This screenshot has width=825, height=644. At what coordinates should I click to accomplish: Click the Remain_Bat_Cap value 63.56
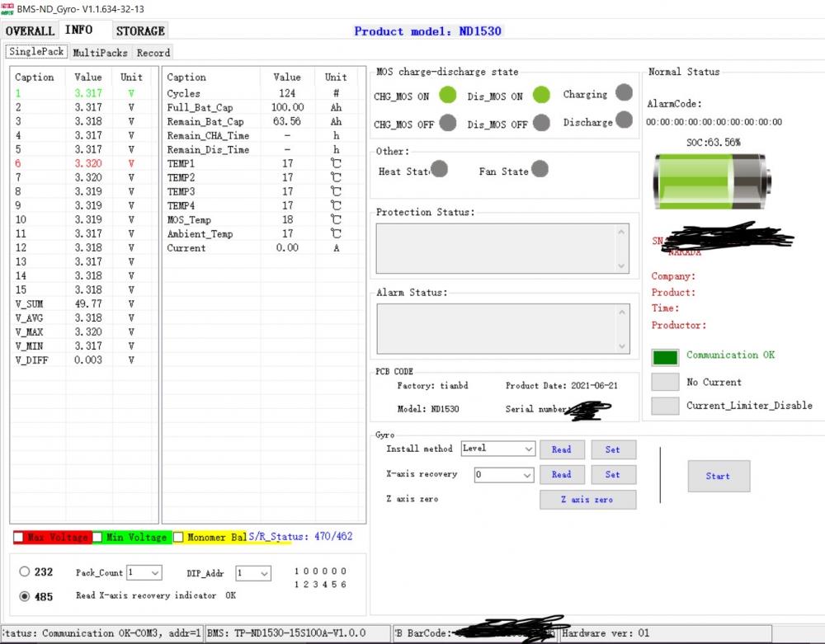click(287, 121)
